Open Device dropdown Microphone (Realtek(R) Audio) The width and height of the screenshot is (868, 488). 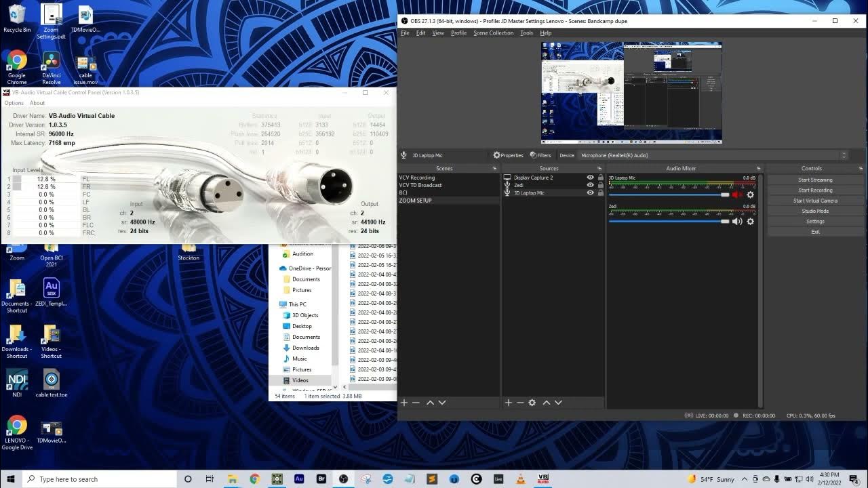713,155
